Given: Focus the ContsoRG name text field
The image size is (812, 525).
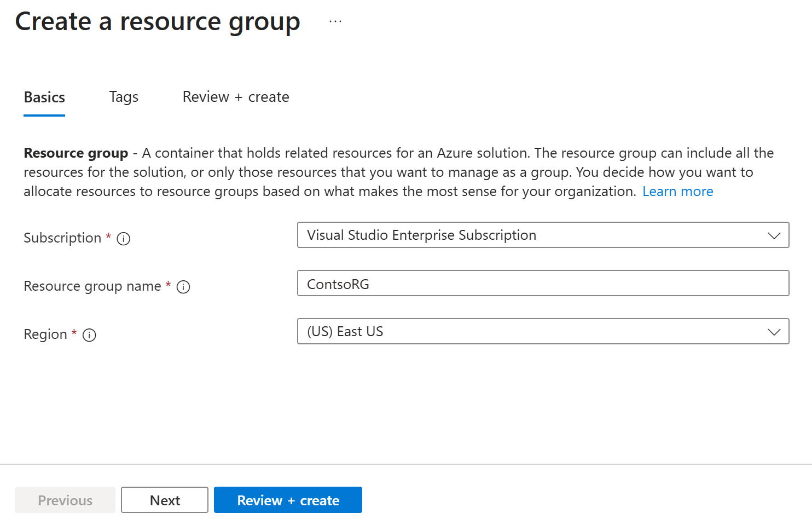Looking at the screenshot, I should point(542,284).
